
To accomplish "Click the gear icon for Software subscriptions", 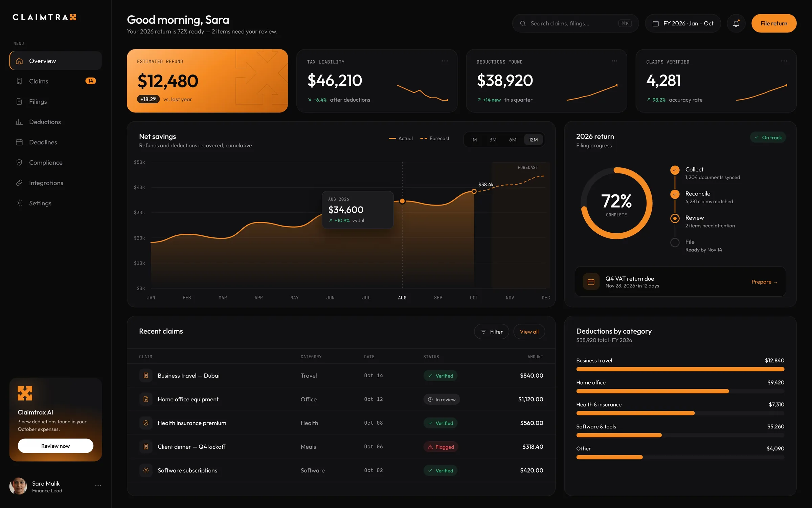I will point(146,470).
